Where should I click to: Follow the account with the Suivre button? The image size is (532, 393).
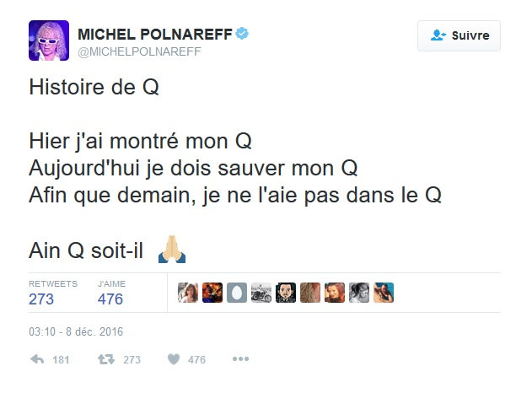tap(459, 35)
